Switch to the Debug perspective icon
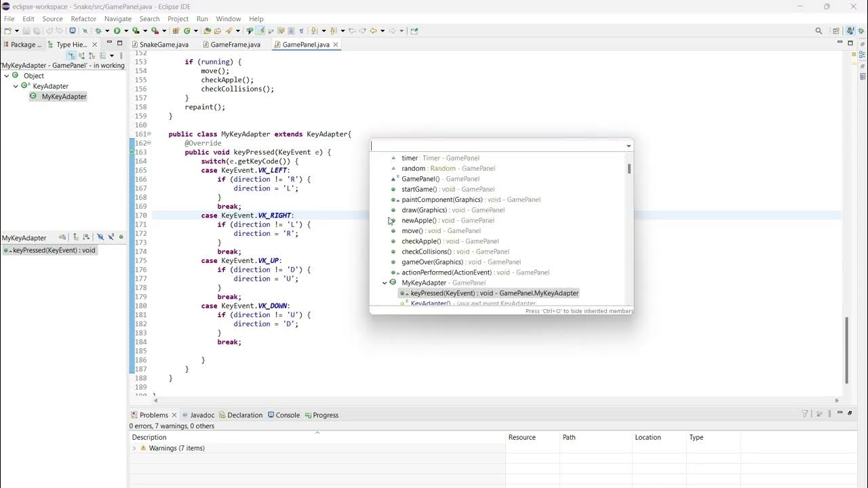 point(861,31)
